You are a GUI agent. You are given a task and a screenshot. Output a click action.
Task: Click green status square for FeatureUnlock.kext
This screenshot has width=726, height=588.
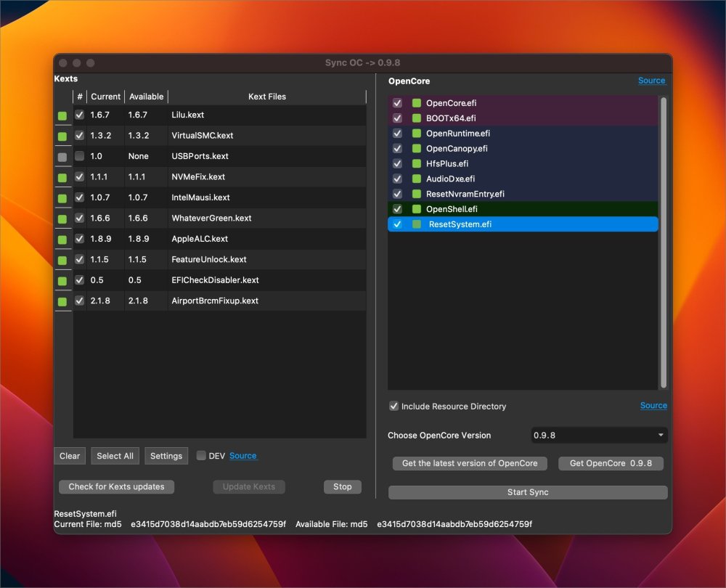(x=62, y=260)
